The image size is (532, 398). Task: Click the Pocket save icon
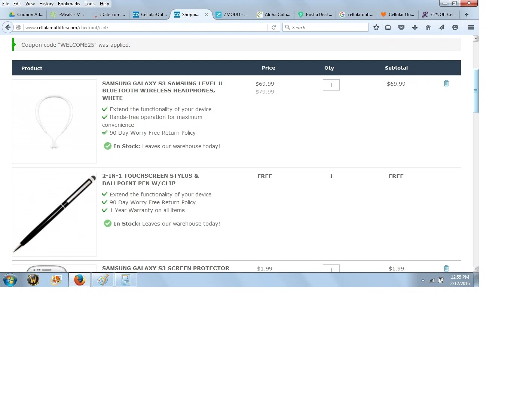[401, 27]
